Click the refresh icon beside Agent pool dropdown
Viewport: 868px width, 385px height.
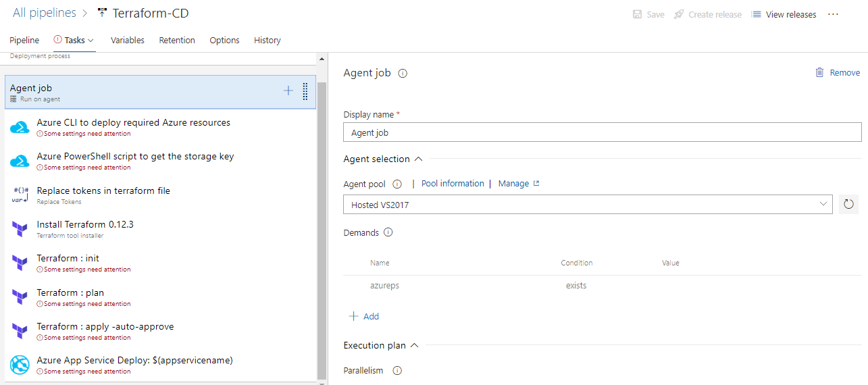[x=849, y=204]
